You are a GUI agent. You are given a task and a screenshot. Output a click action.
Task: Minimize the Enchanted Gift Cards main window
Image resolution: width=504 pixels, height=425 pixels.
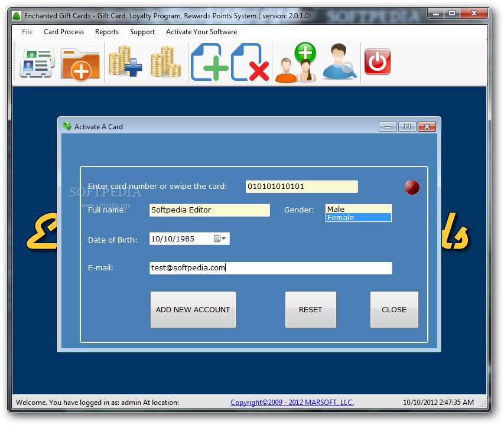pyautogui.click(x=436, y=13)
